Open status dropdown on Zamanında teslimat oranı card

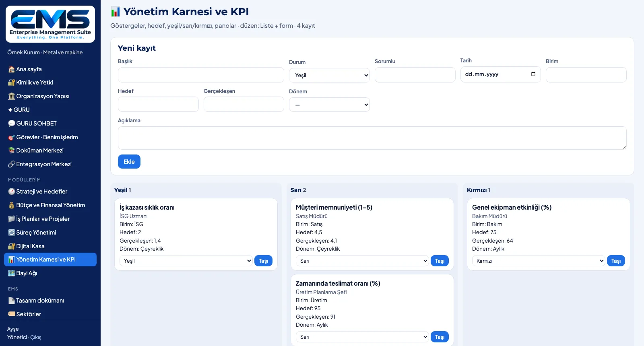[x=362, y=337]
